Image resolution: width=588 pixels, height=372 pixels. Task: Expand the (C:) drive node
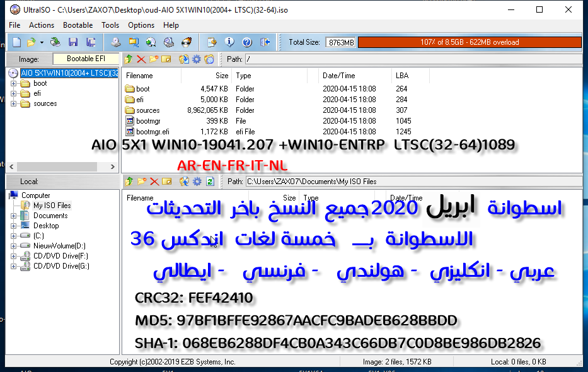[x=13, y=236]
